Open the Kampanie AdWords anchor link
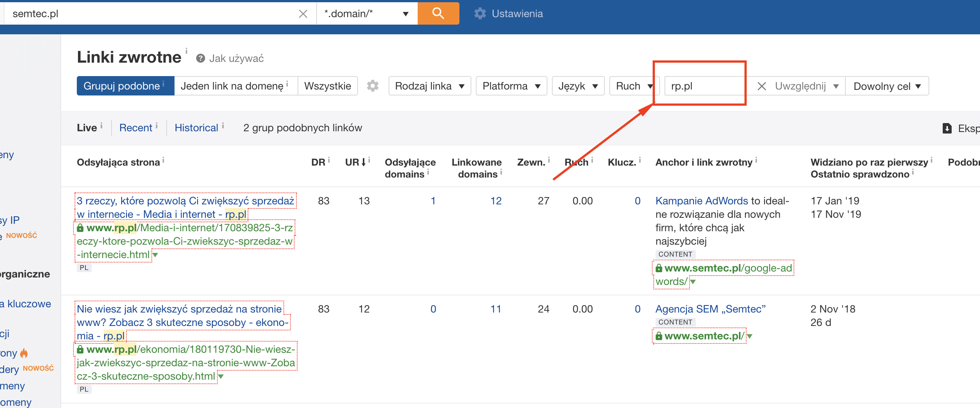Screen dimensions: 980x408 click(701, 201)
